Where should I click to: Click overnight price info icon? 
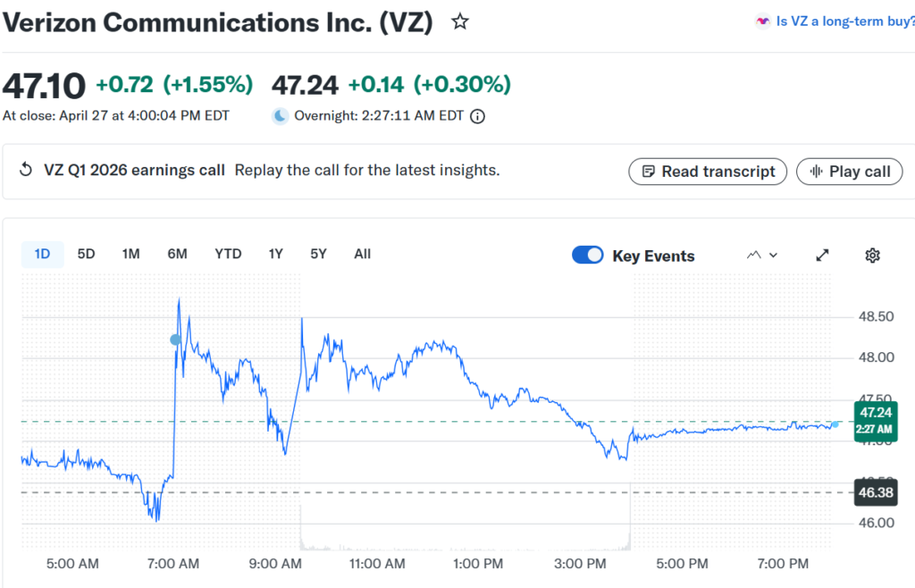click(478, 116)
